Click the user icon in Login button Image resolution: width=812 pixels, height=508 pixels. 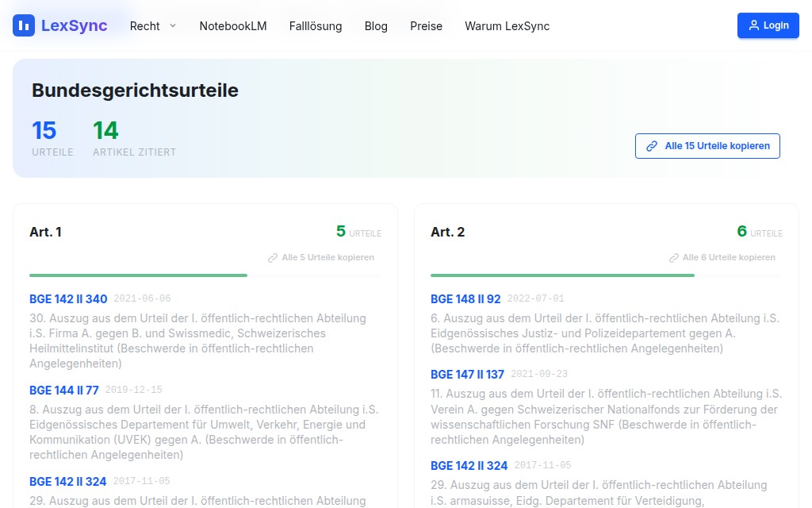click(x=754, y=25)
